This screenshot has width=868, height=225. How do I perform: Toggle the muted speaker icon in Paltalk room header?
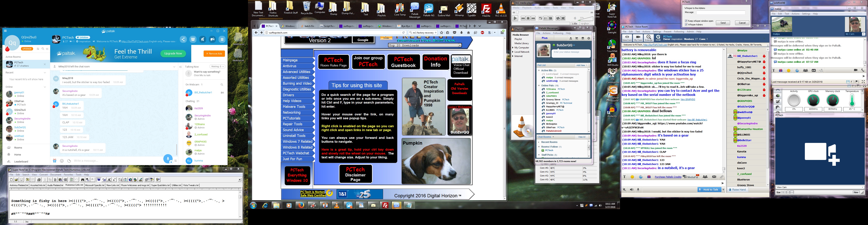[202, 40]
